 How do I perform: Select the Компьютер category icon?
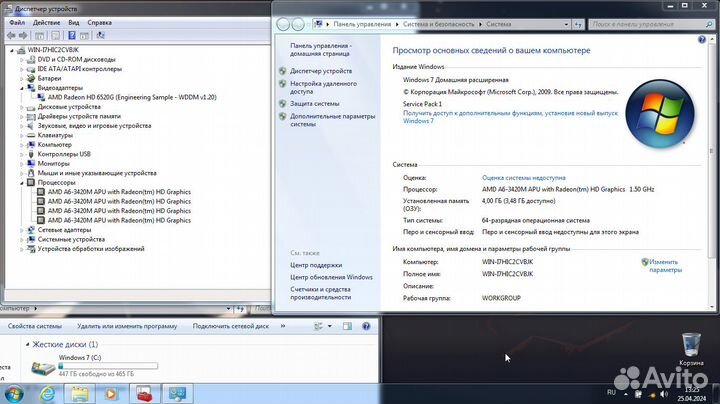(31, 145)
